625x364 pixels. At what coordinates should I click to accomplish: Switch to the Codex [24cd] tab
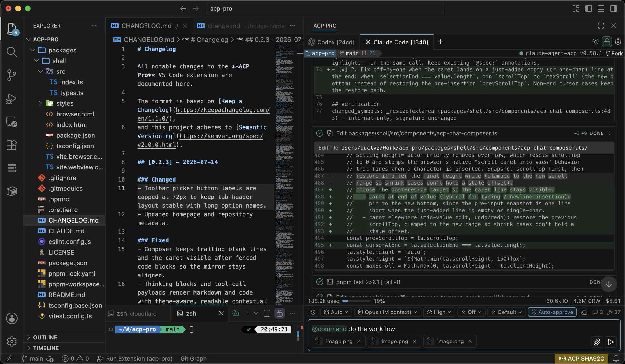coord(331,42)
